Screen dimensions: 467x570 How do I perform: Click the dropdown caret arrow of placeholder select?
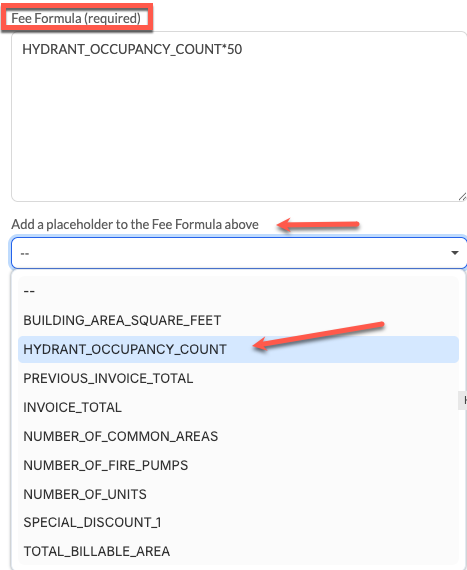[454, 253]
